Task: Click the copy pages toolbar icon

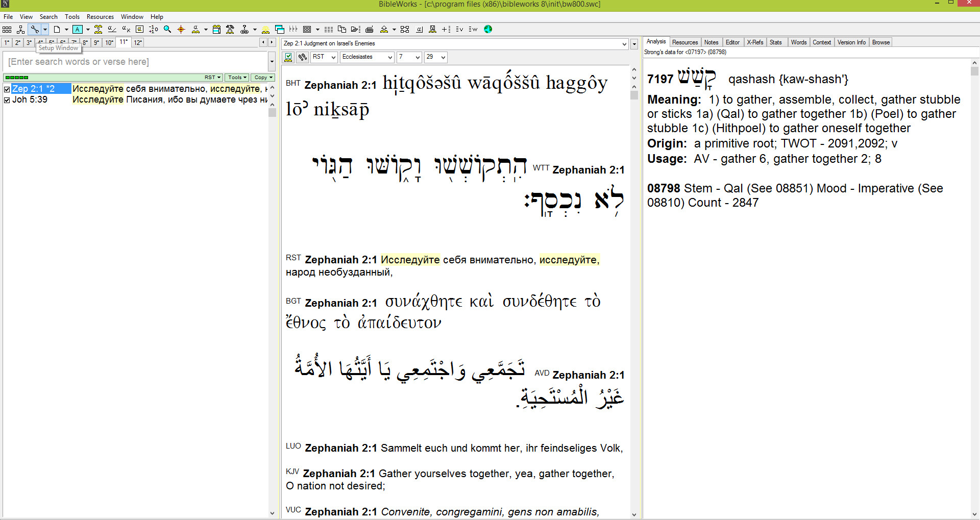Action: point(342,29)
